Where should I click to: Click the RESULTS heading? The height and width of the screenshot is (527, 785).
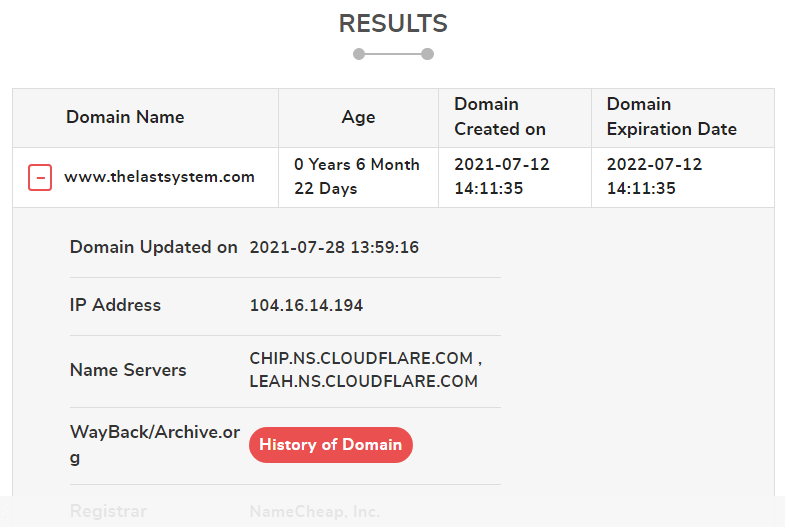pyautogui.click(x=393, y=24)
